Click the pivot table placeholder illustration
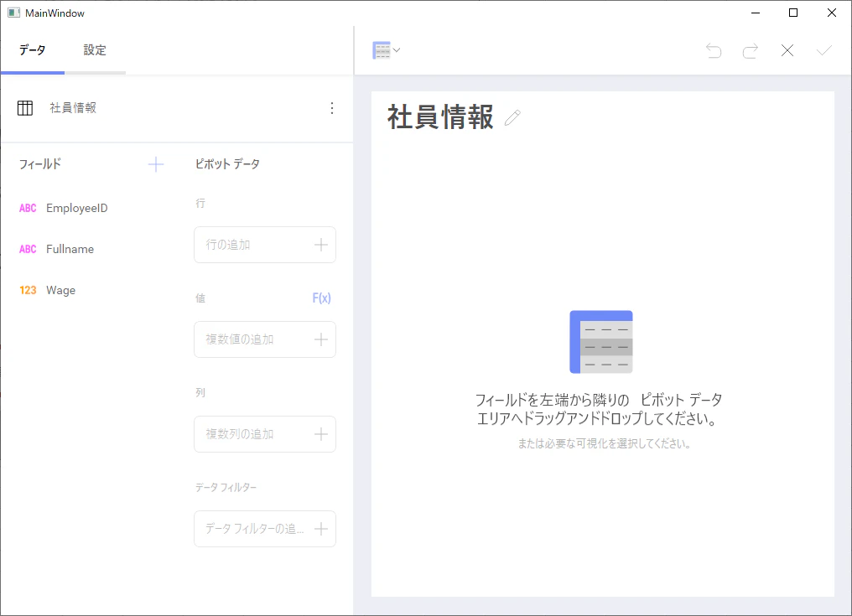Viewport: 852px width, 616px height. 601,342
